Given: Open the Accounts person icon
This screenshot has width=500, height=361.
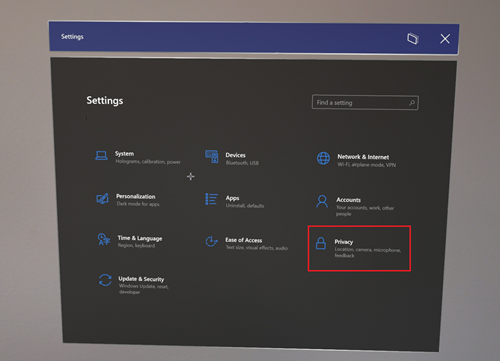Looking at the screenshot, I should tap(322, 201).
